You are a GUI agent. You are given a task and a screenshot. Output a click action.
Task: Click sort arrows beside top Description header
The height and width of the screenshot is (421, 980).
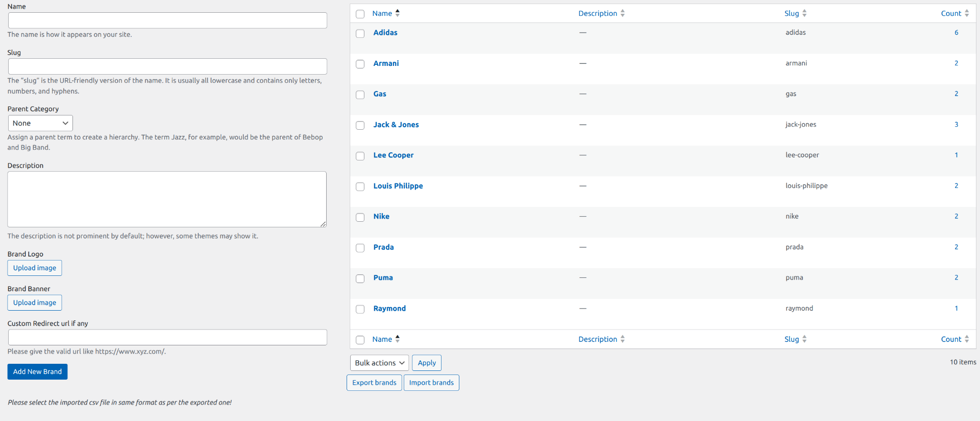(622, 13)
